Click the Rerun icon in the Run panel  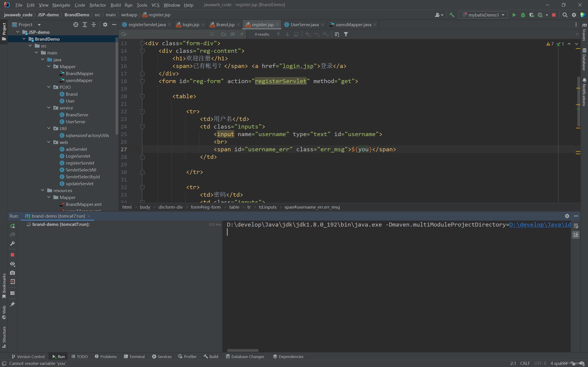(x=13, y=226)
